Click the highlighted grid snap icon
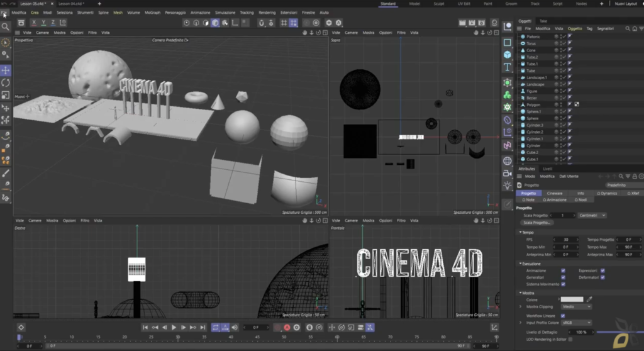 coord(293,23)
